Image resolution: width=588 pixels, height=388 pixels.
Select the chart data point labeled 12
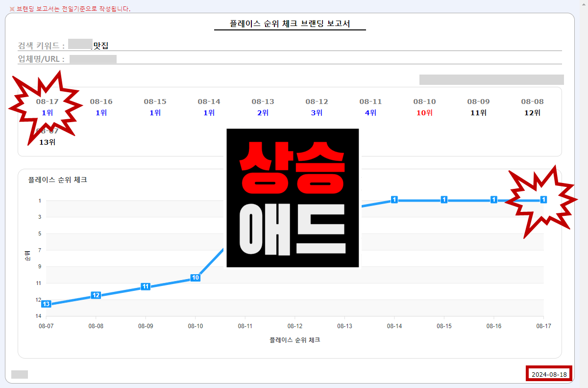coord(96,295)
